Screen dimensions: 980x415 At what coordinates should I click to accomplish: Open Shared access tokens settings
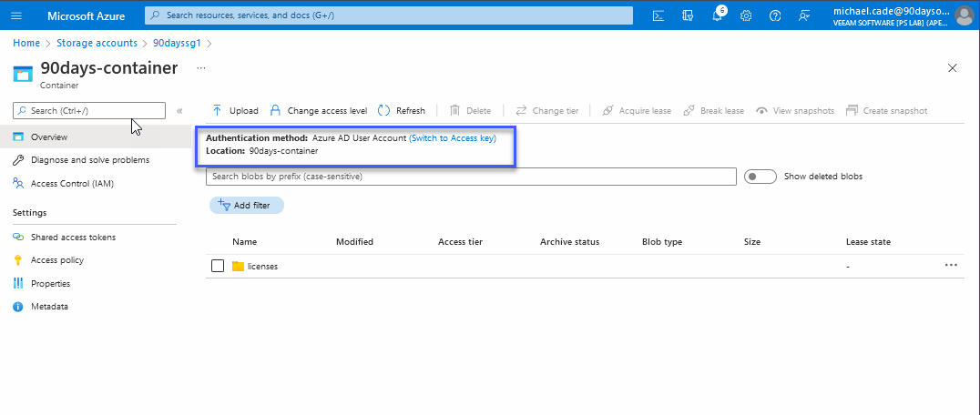click(73, 237)
